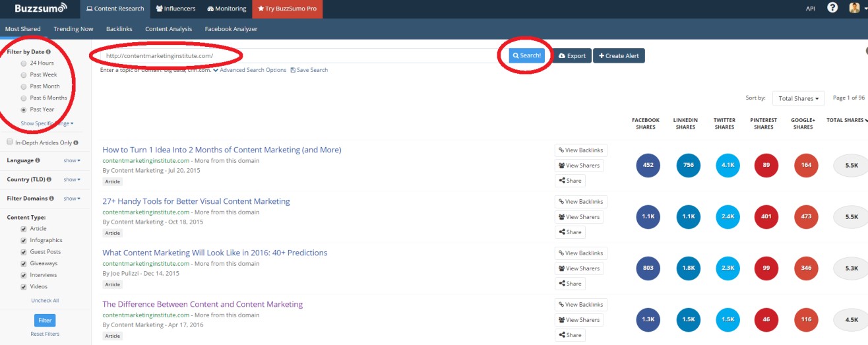Select the 24 Hours date filter
868x345 pixels.
(24, 63)
